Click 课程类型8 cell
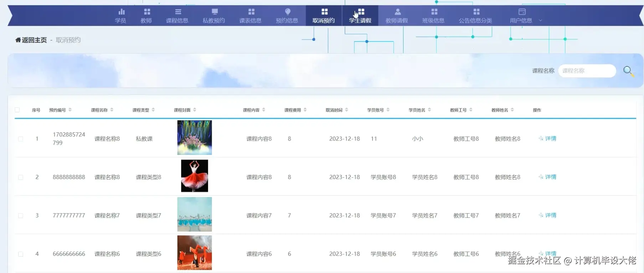The width and height of the screenshot is (644, 273). pos(149,177)
